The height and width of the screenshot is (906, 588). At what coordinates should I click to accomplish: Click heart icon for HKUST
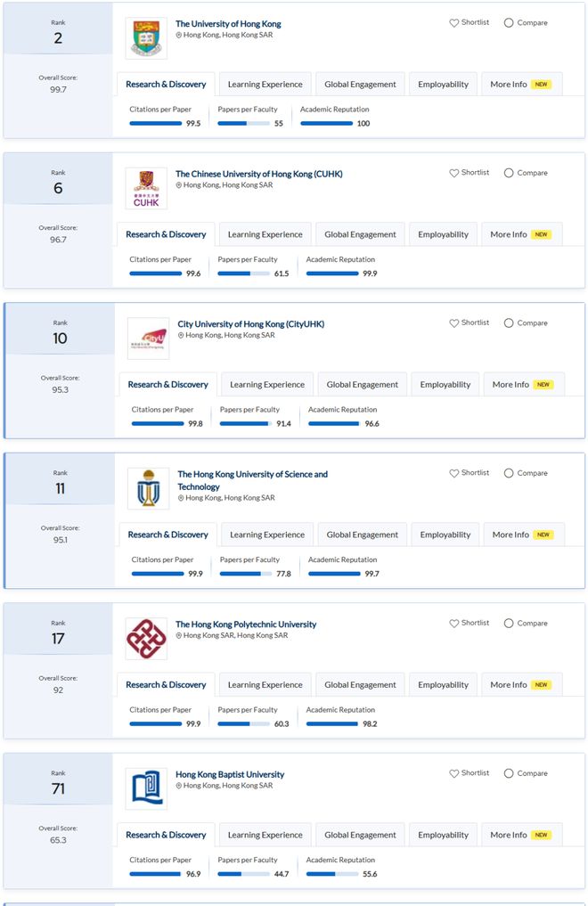tap(454, 473)
